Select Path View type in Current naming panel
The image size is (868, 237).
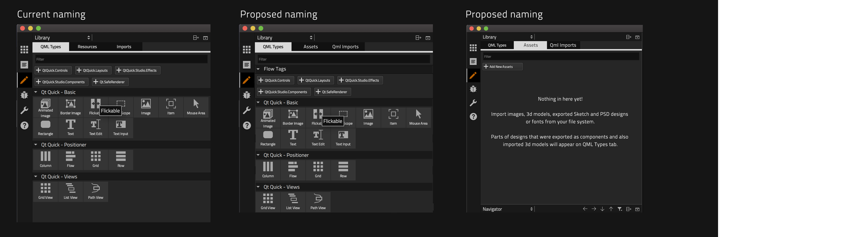pyautogui.click(x=96, y=191)
